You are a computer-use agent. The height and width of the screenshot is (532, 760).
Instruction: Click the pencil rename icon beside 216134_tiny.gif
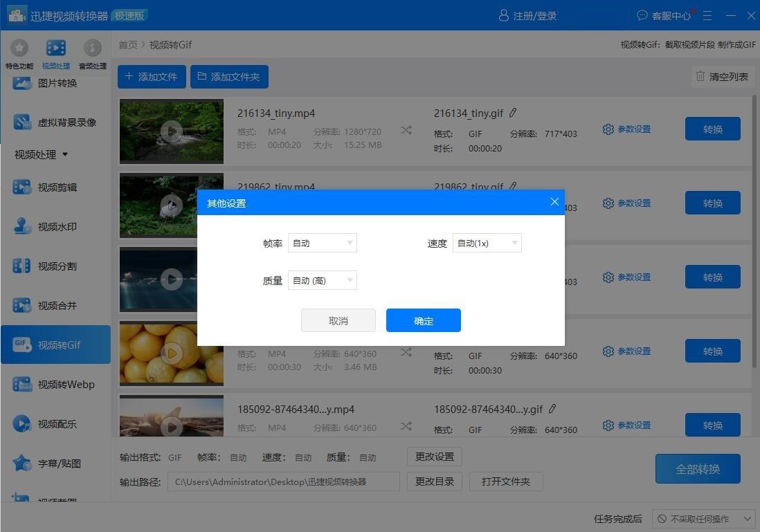coord(513,113)
